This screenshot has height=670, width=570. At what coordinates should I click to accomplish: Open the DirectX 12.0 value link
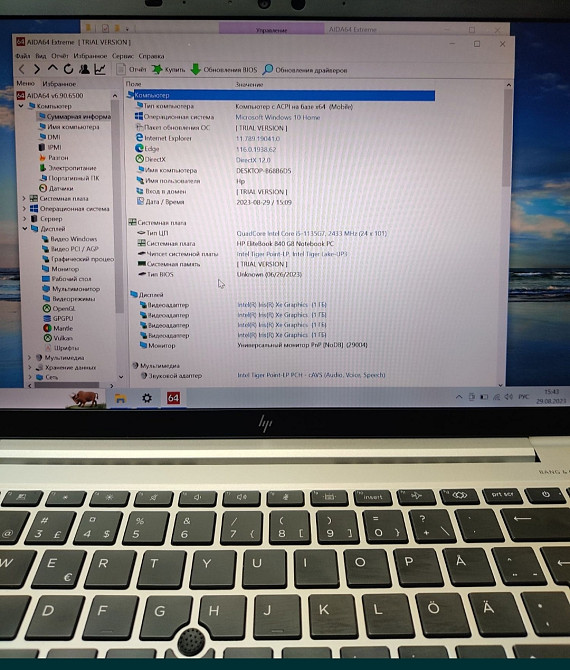[253, 160]
